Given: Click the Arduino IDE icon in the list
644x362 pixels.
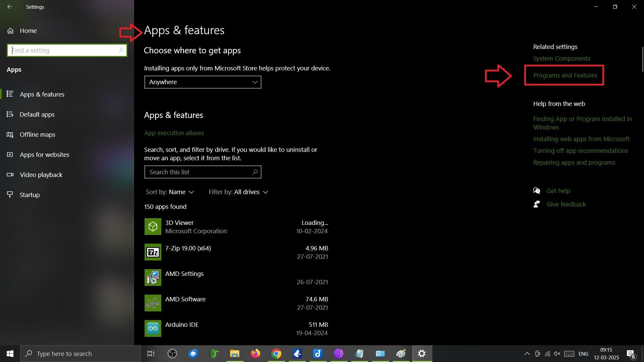Looking at the screenshot, I should coord(153,328).
